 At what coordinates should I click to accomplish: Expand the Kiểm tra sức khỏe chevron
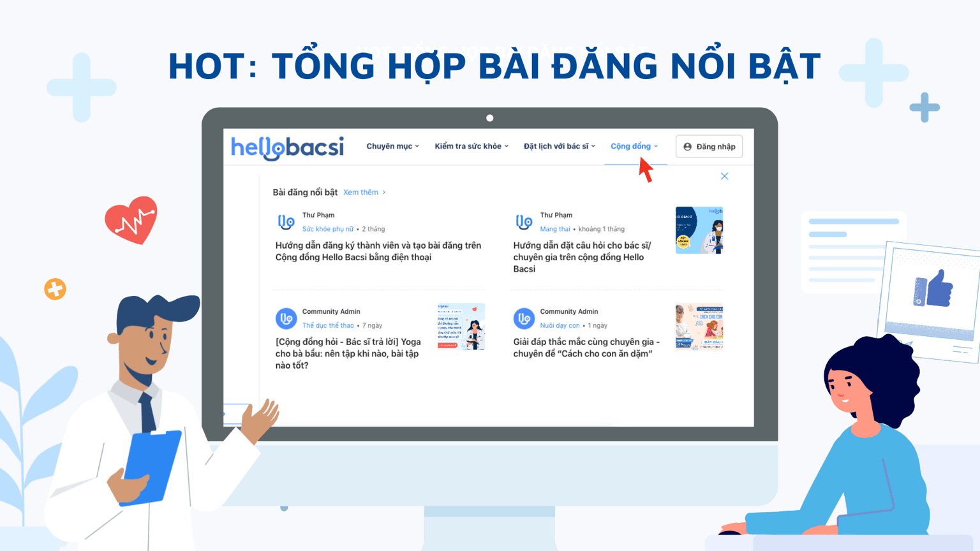(507, 147)
